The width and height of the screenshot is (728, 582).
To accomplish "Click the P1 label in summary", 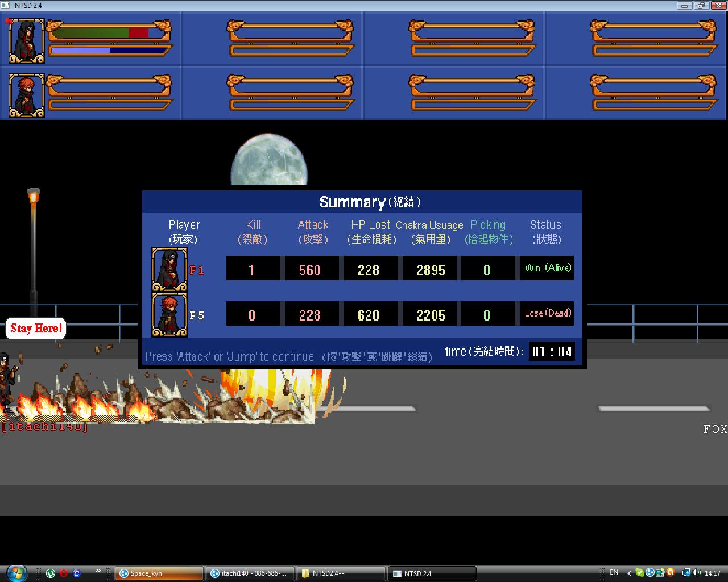I will (197, 270).
